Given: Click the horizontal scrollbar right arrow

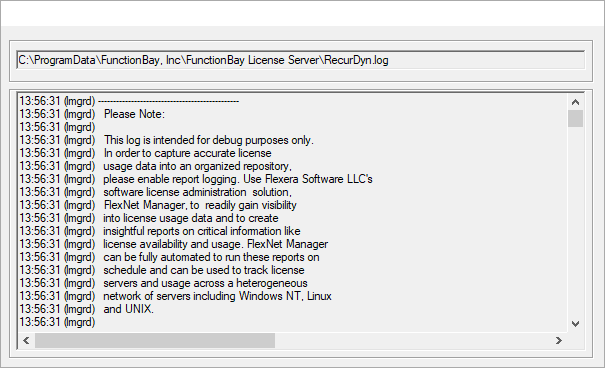Looking at the screenshot, I should [559, 340].
